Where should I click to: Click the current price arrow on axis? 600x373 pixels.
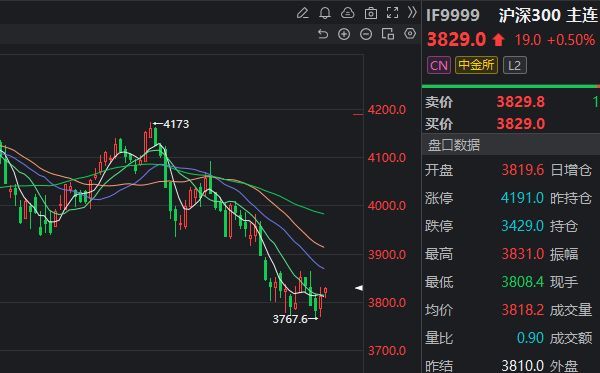pyautogui.click(x=359, y=288)
